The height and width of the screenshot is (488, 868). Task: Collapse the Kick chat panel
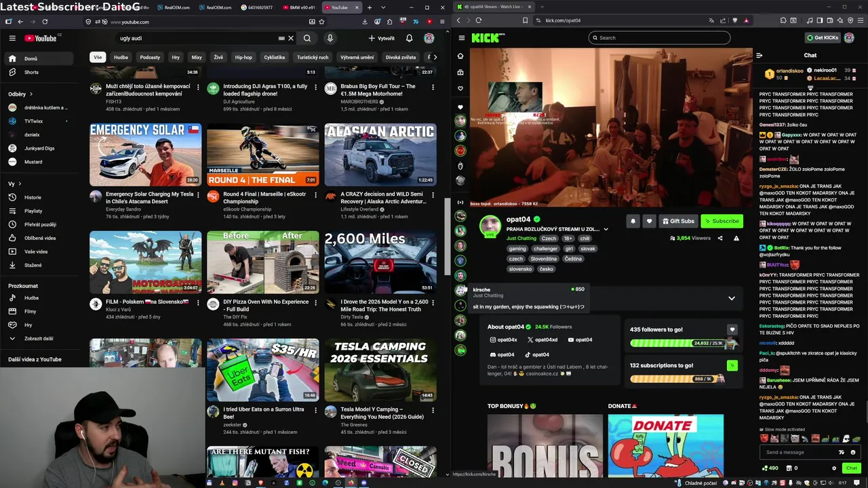[x=759, y=56]
